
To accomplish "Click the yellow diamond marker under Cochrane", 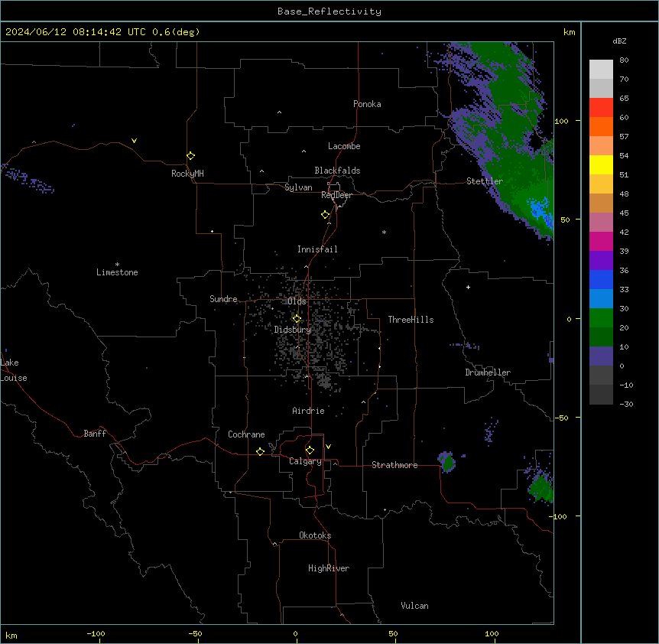I will 260,451.
